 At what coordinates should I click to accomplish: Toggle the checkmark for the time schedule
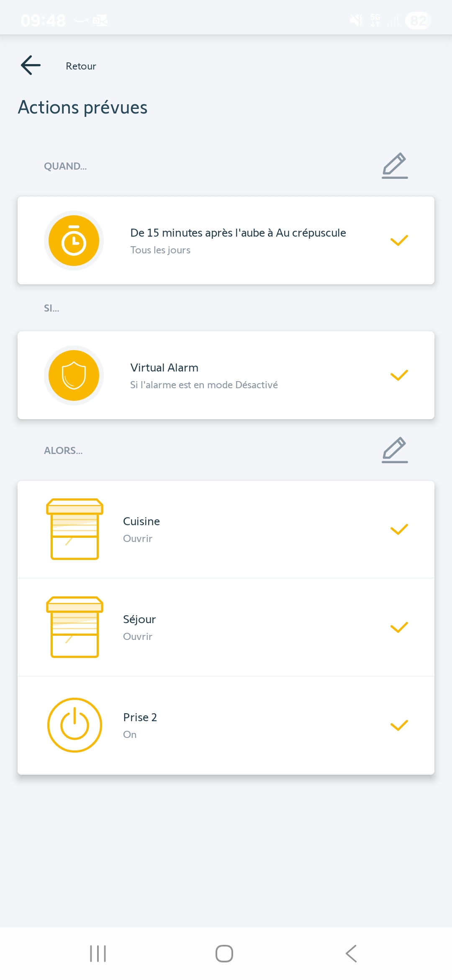(x=399, y=240)
